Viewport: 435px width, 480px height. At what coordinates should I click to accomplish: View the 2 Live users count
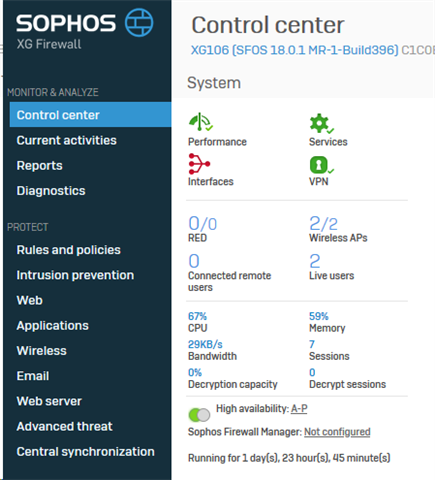click(315, 261)
